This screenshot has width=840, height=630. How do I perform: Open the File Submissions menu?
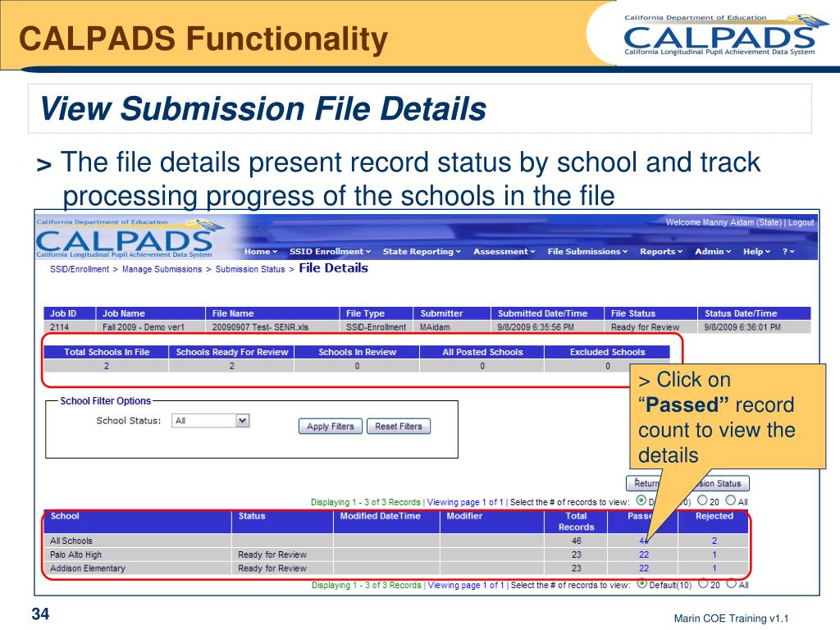[x=587, y=251]
